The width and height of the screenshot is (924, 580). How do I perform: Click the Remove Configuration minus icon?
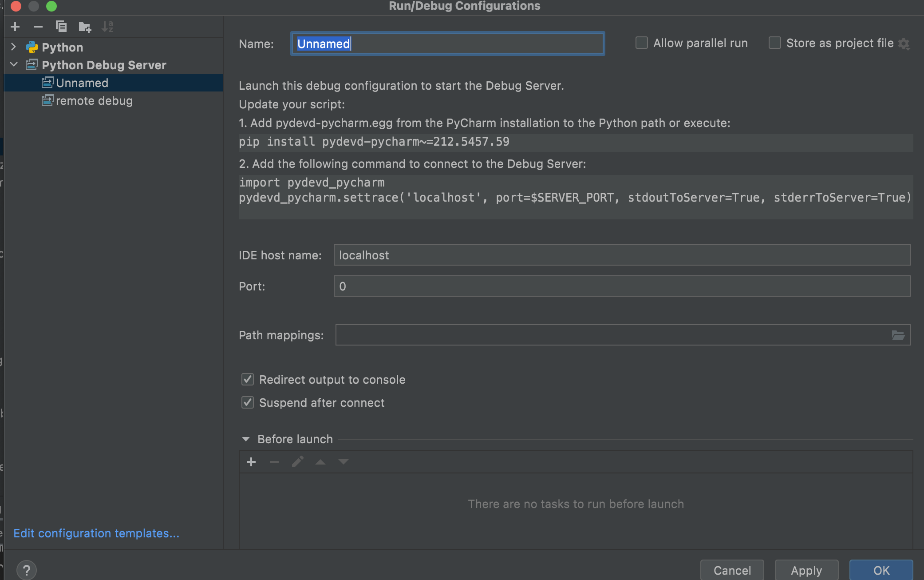click(38, 27)
